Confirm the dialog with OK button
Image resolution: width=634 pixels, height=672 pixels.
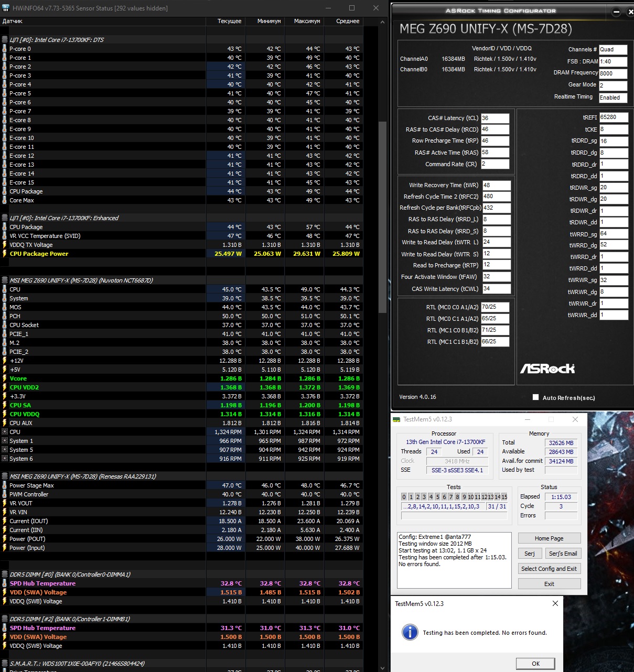point(535,664)
